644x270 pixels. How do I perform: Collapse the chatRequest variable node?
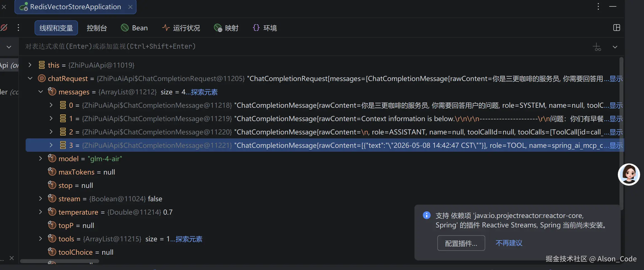click(x=30, y=78)
